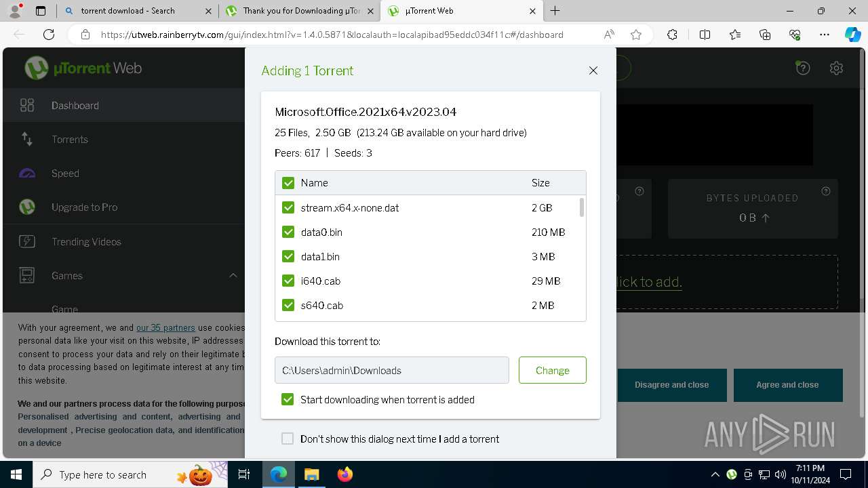Open Task View on taskbar
The width and height of the screenshot is (868, 488).
pos(244,474)
